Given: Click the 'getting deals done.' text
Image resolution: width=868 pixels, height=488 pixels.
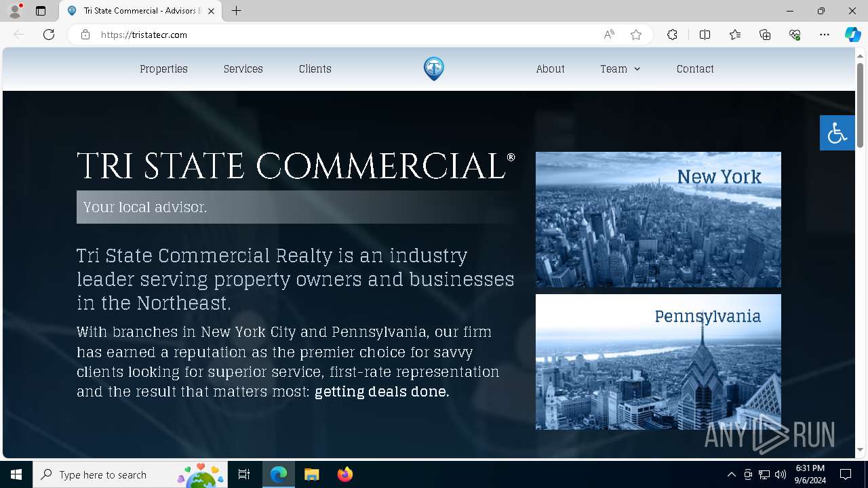Looking at the screenshot, I should tap(382, 392).
